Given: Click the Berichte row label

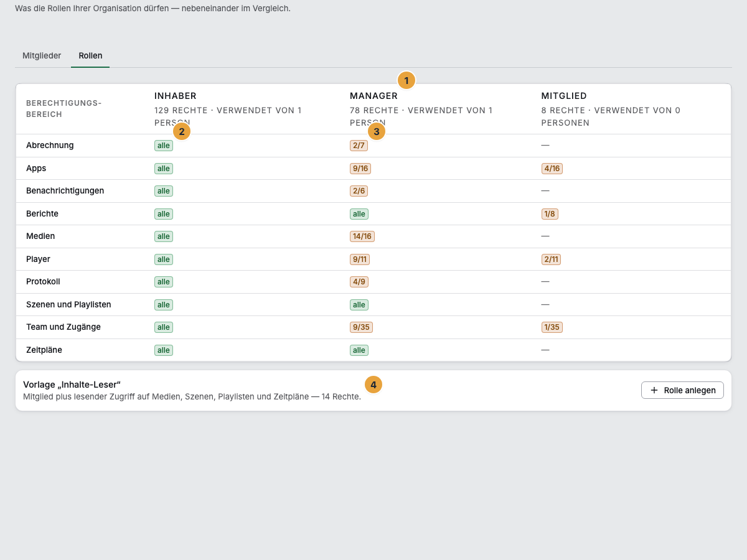Looking at the screenshot, I should click(42, 214).
